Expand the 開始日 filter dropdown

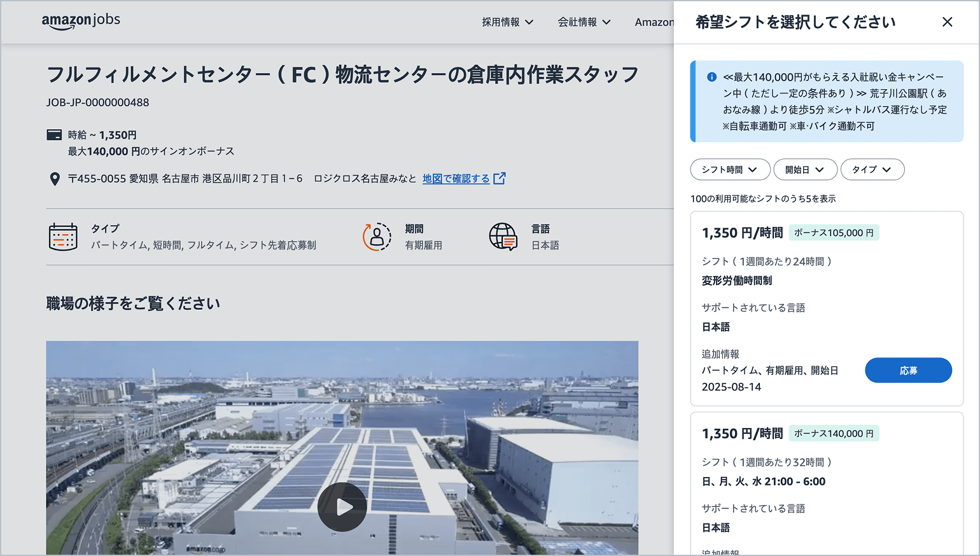tap(805, 170)
